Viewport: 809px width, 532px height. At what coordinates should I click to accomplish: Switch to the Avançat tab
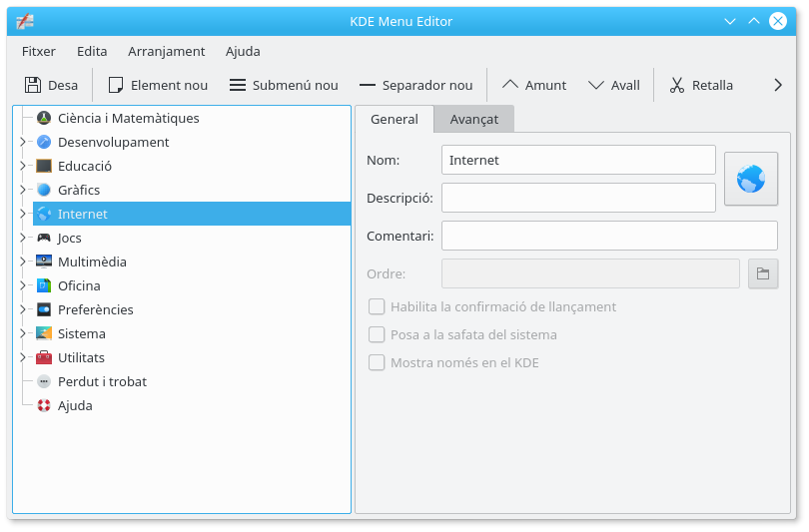point(473,119)
